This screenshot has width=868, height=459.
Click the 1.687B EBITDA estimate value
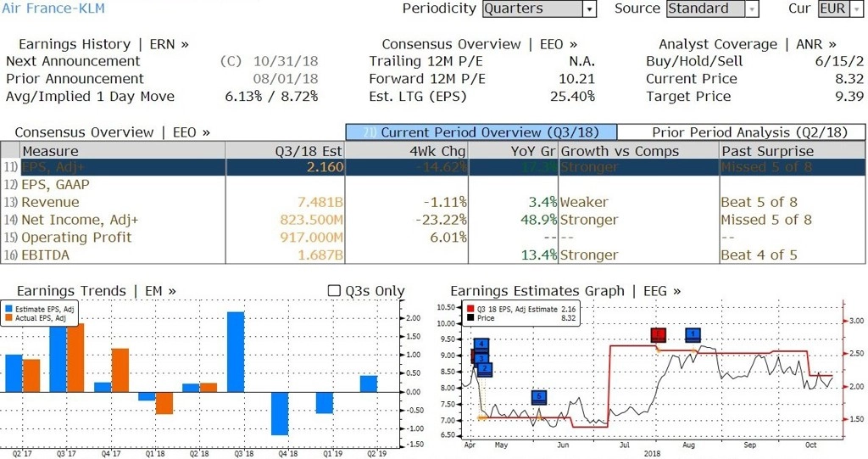tap(320, 255)
